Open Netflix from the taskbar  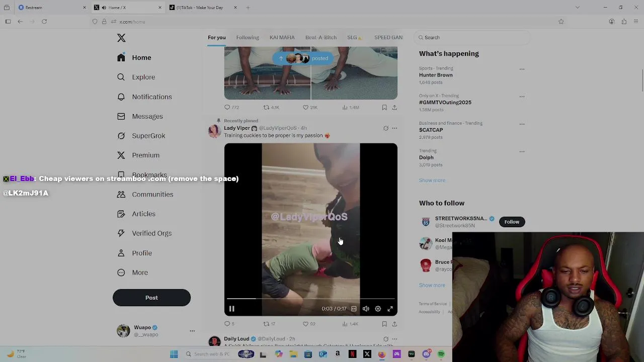[x=352, y=354]
